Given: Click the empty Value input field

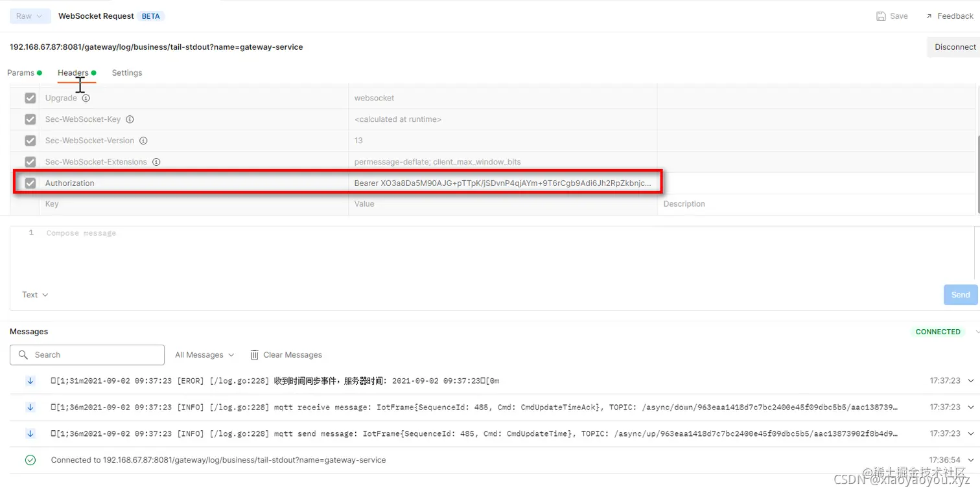Looking at the screenshot, I should tap(503, 204).
